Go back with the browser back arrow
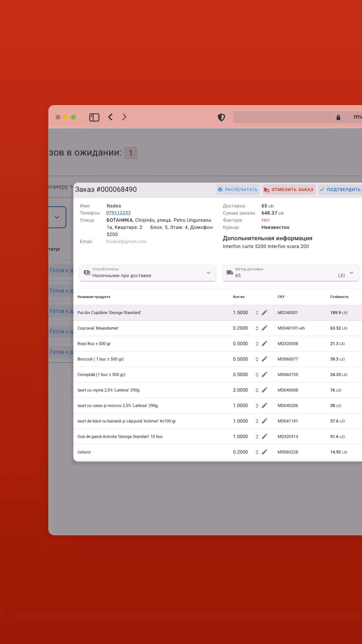The height and width of the screenshot is (644, 362). (110, 117)
